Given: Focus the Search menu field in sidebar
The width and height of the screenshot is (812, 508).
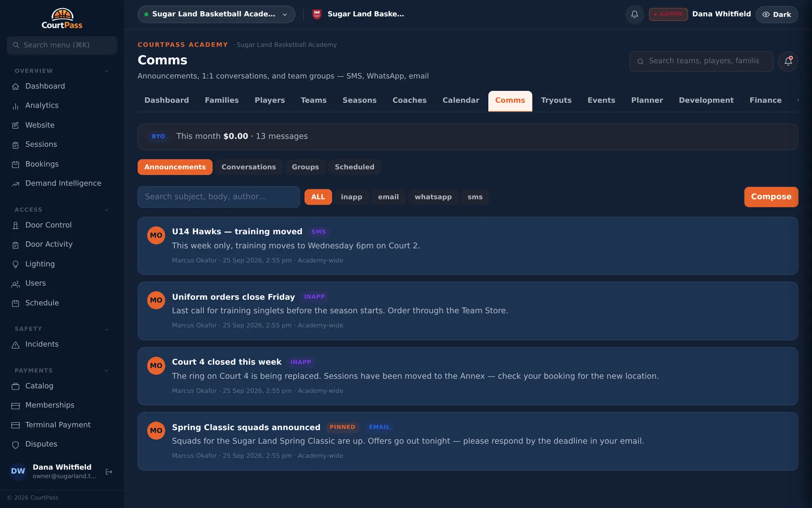Looking at the screenshot, I should coord(62,45).
